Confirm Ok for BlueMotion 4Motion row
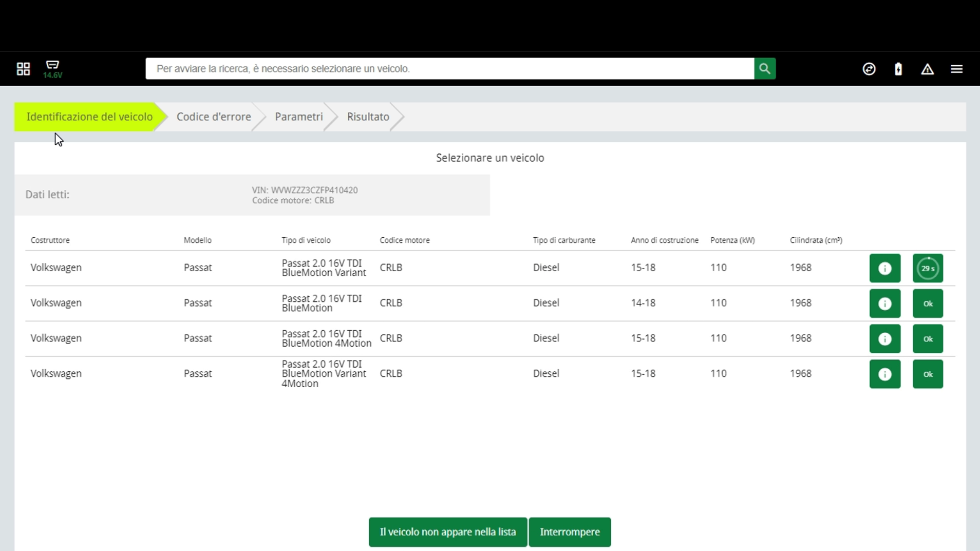This screenshot has height=551, width=980. [928, 339]
